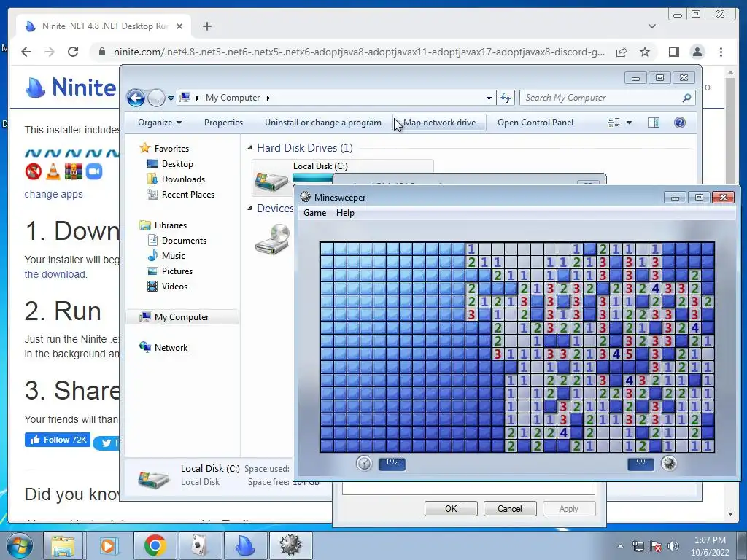Open a new Chrome tab

point(206,26)
